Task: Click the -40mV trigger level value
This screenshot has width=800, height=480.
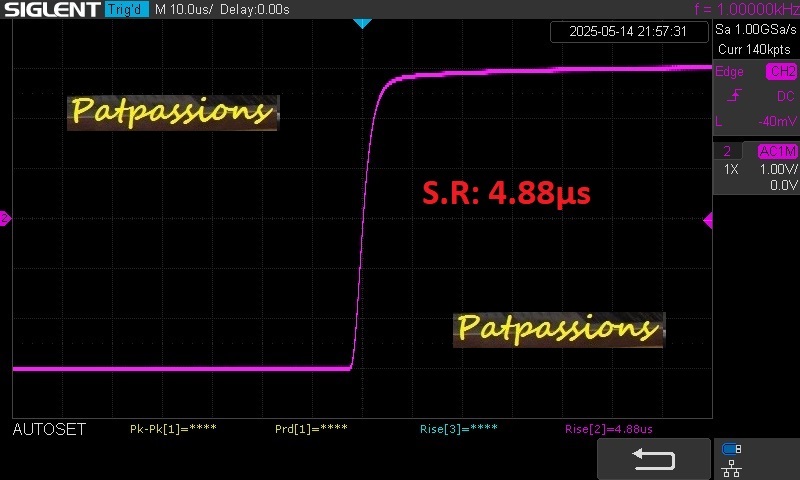Action: pos(777,121)
